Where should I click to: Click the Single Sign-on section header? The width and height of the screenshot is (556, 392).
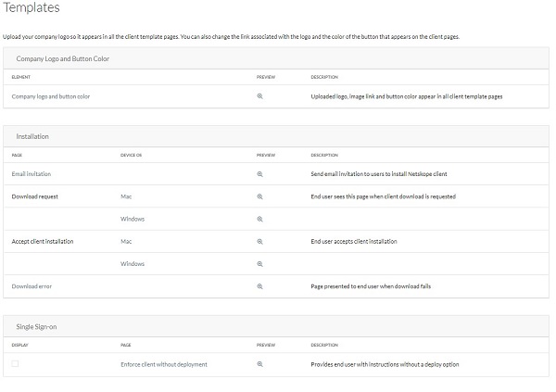pos(37,325)
